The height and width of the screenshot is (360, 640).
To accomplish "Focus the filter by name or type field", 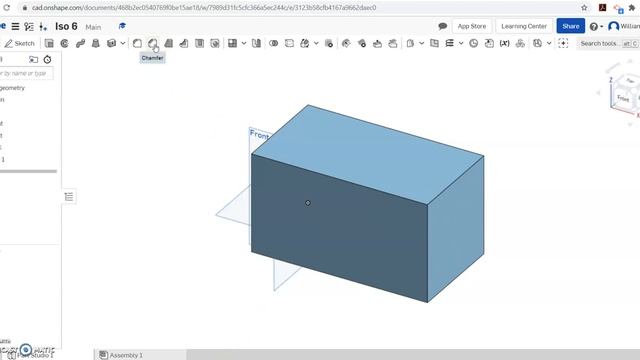I will (x=26, y=73).
